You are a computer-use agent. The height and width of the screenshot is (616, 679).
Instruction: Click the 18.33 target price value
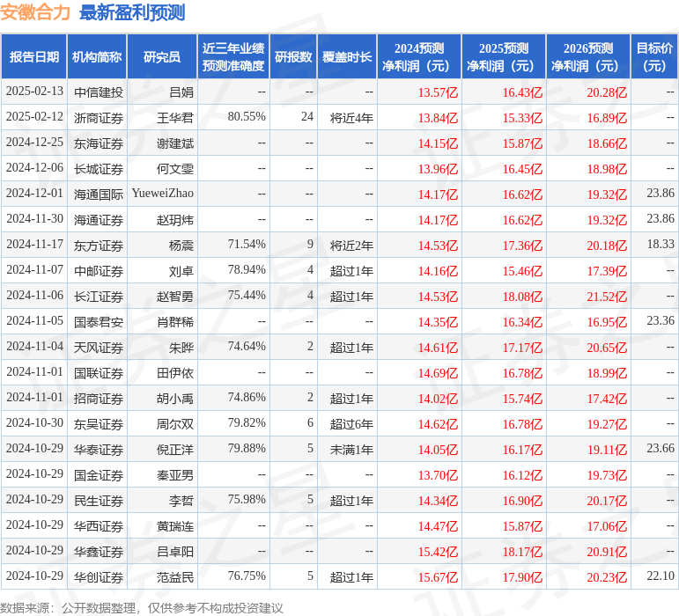660,245
